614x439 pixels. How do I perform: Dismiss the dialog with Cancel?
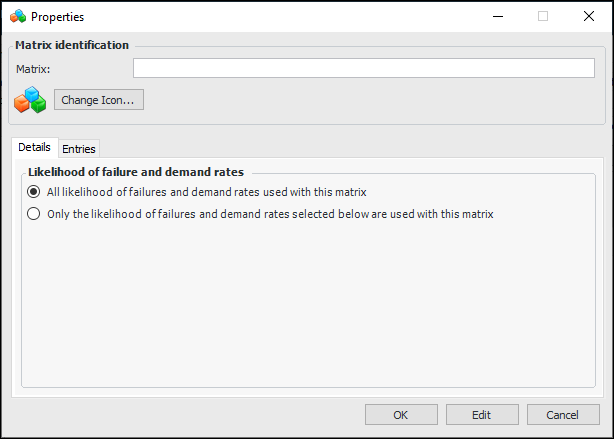563,414
